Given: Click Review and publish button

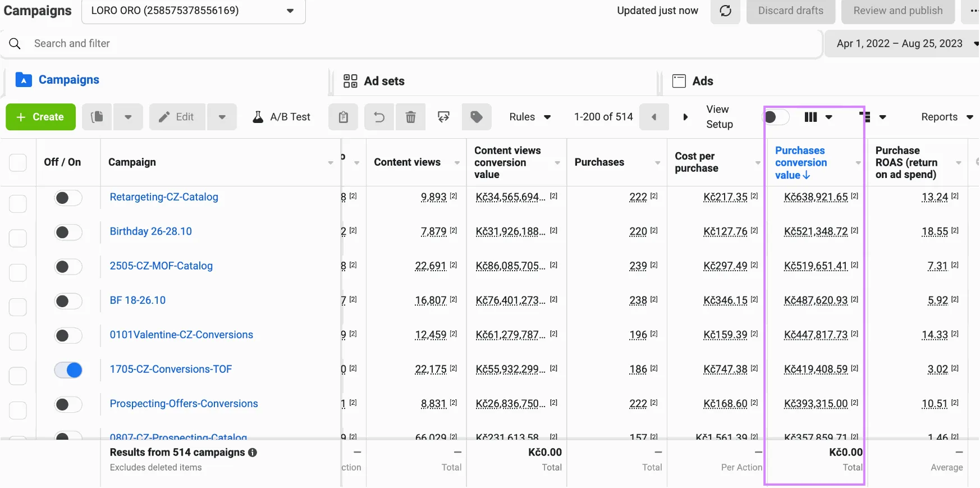Looking at the screenshot, I should click(898, 11).
